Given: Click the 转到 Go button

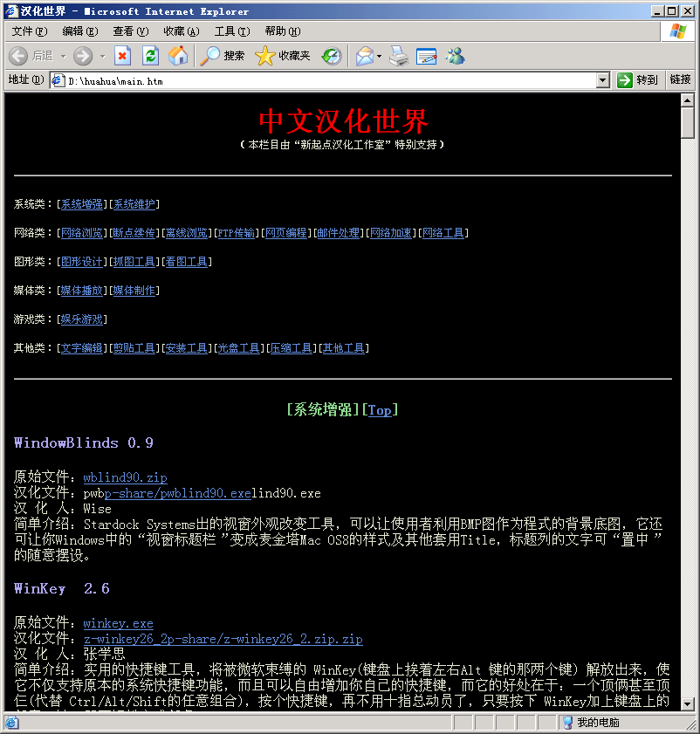Looking at the screenshot, I should [x=637, y=80].
